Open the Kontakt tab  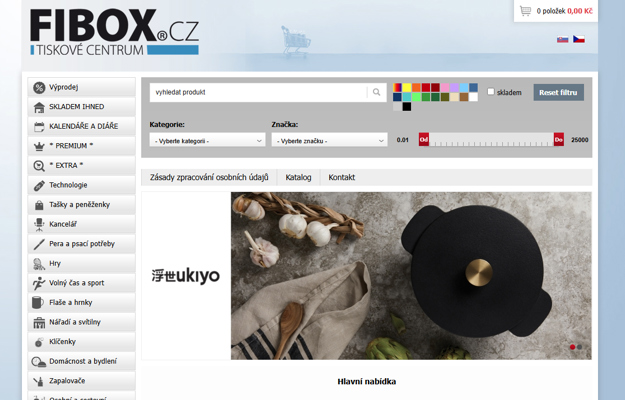click(x=342, y=177)
